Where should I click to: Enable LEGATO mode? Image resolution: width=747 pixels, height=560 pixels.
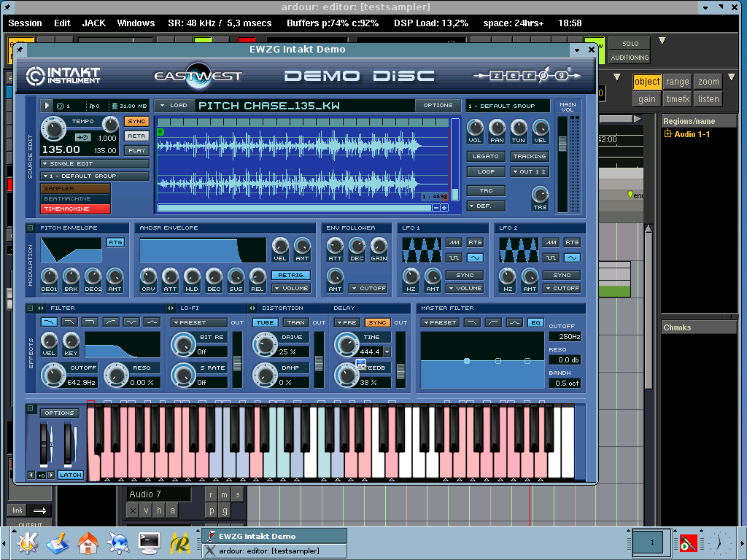(486, 156)
